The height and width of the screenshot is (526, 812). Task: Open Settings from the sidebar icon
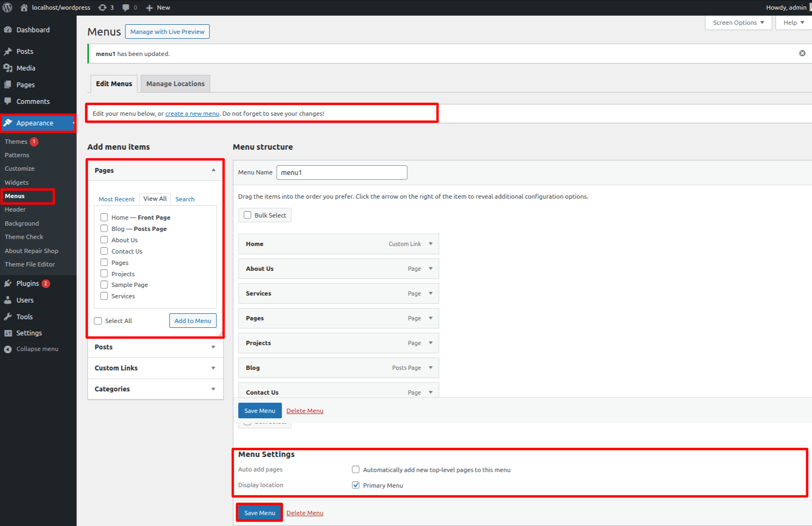pyautogui.click(x=8, y=333)
